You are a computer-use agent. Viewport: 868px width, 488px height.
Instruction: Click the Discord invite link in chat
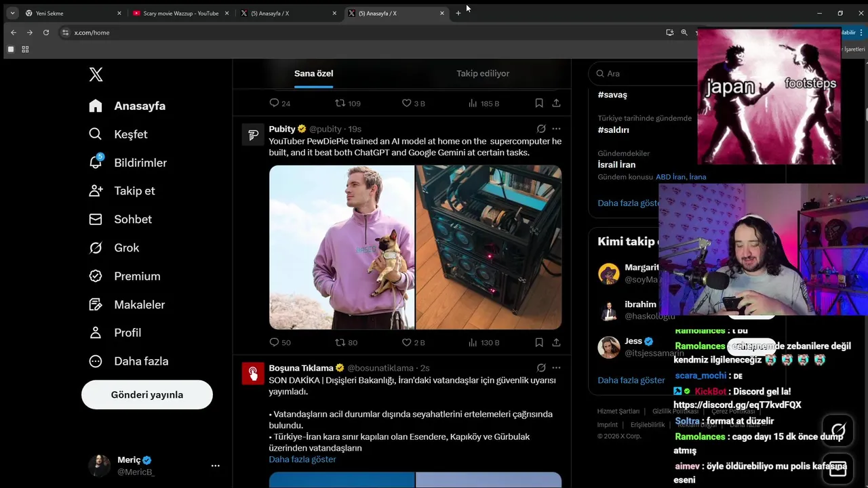737,405
